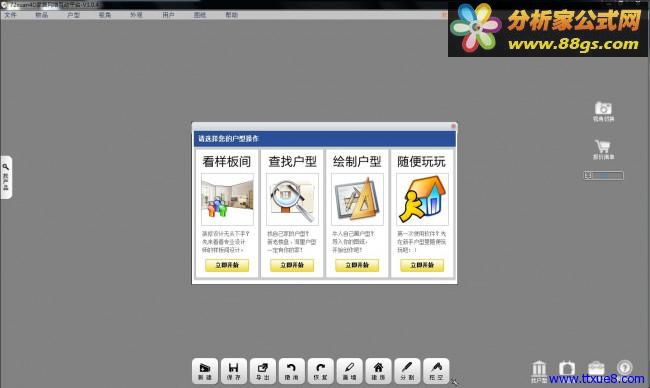Click the 新建 (new) icon in bottom toolbar
Image resolution: width=650 pixels, height=388 pixels.
tap(205, 371)
